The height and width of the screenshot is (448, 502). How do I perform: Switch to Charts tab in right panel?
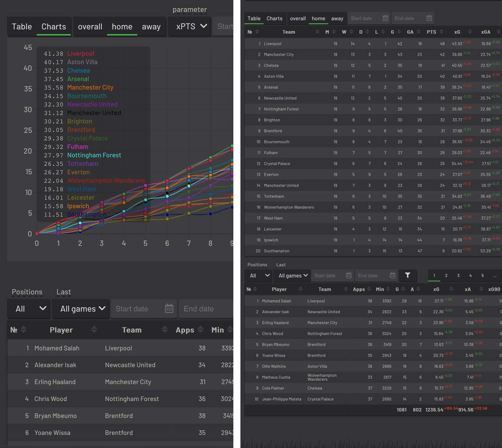[x=274, y=18]
